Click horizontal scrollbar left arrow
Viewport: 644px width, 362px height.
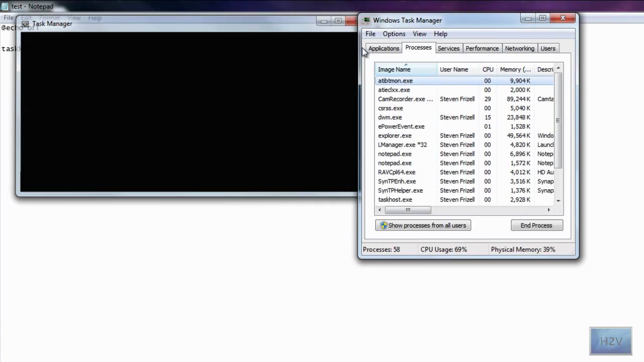[380, 210]
